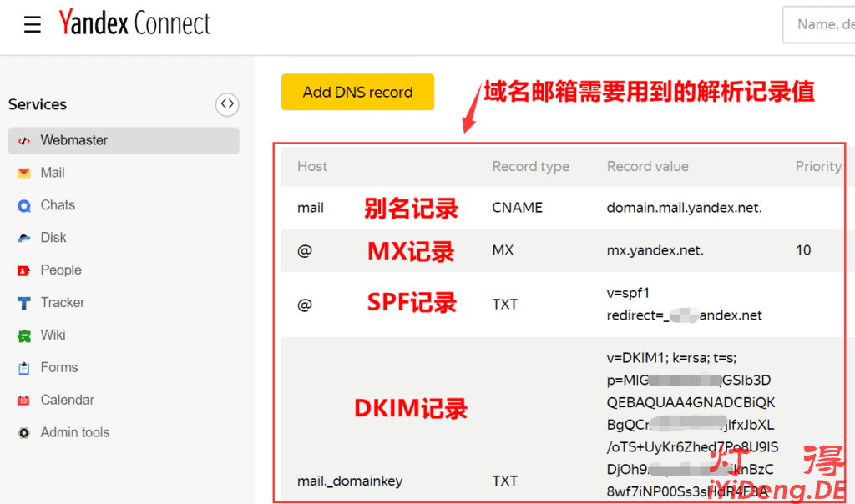Image resolution: width=855 pixels, height=504 pixels.
Task: Click the Calendar icon
Action: [24, 401]
